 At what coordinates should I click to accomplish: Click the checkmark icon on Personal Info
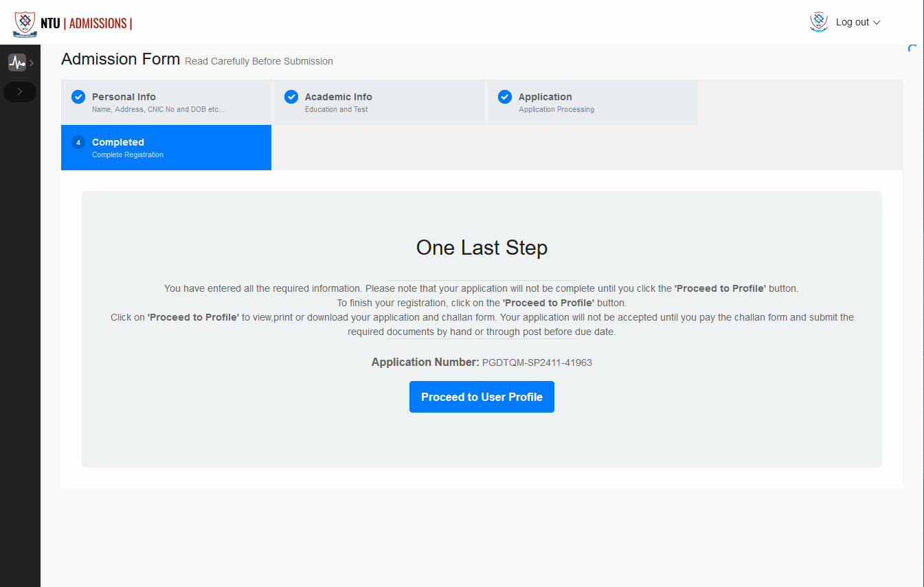(x=78, y=97)
